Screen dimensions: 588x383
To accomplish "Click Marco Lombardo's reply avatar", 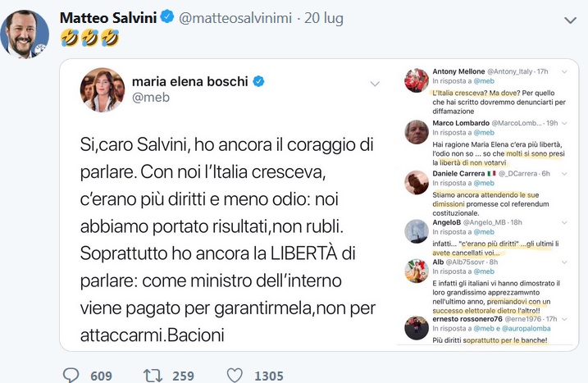I will [x=417, y=130].
